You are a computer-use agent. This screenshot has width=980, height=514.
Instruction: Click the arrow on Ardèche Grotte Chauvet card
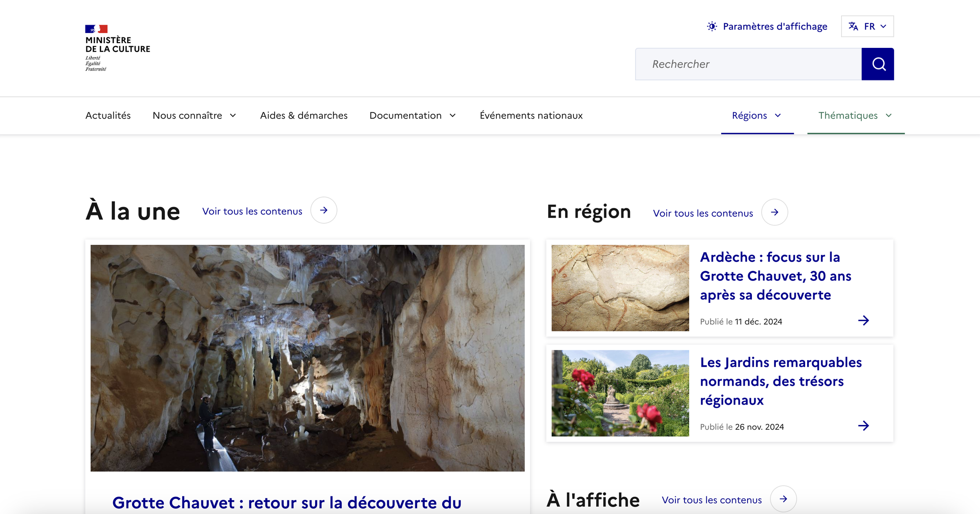864,321
